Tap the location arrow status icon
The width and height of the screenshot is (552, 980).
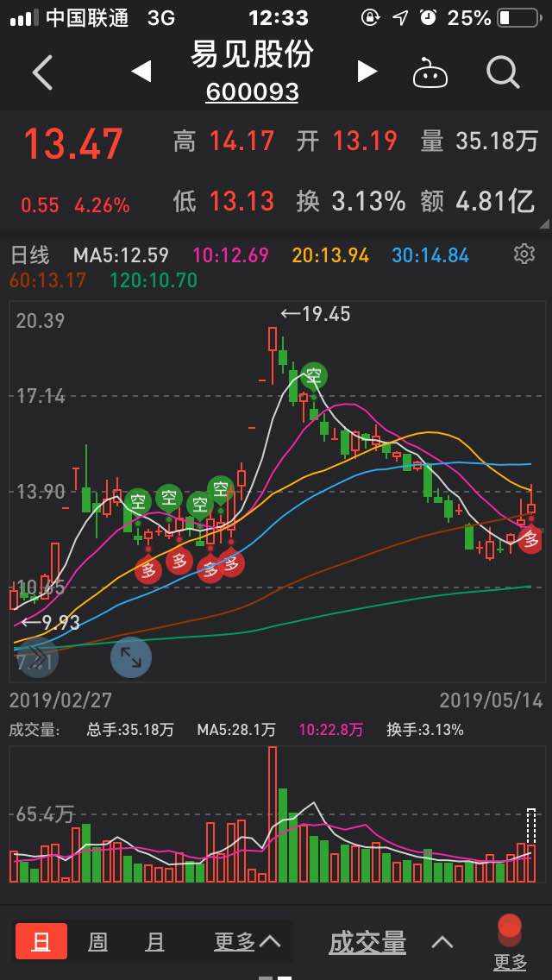400,18
